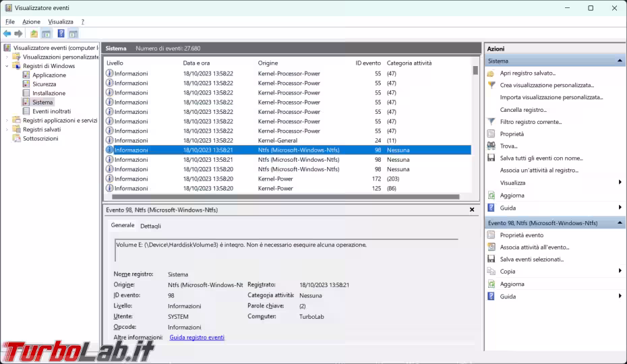627x364 pixels.
Task: Select Visualizzatore eventi root tree node
Action: [x=55, y=48]
